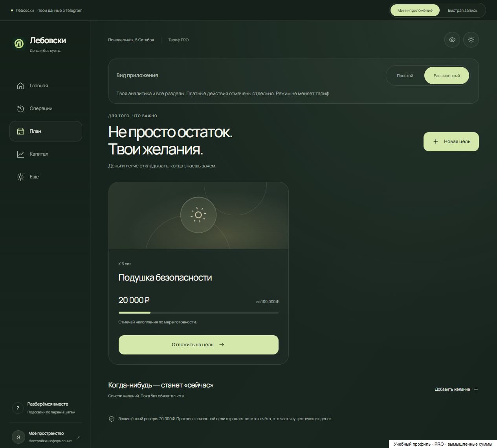Screen dimensions: 497x448
Task: Open the Операции menu item
Action: [46, 108]
